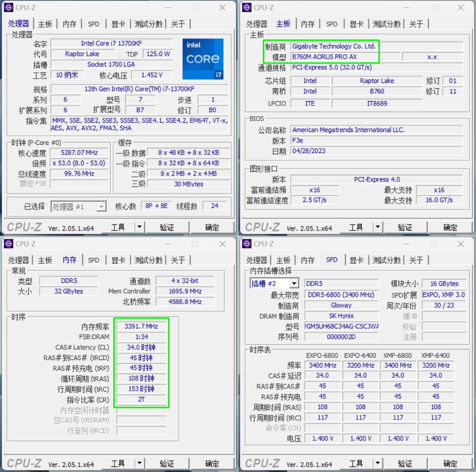Open the 插槽 #2 memory slot dropdown
Image resolution: width=476 pixels, height=472 pixels.
click(x=275, y=284)
